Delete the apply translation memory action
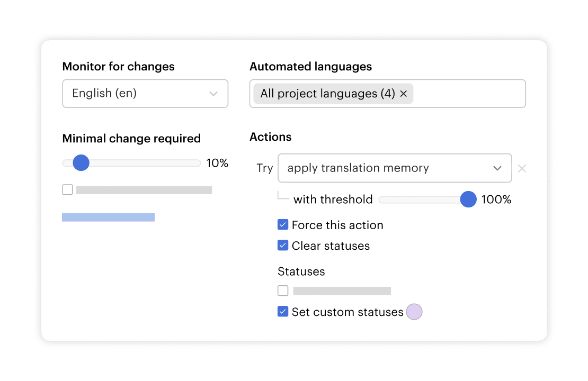Screen dimensions: 588x381 522,168
